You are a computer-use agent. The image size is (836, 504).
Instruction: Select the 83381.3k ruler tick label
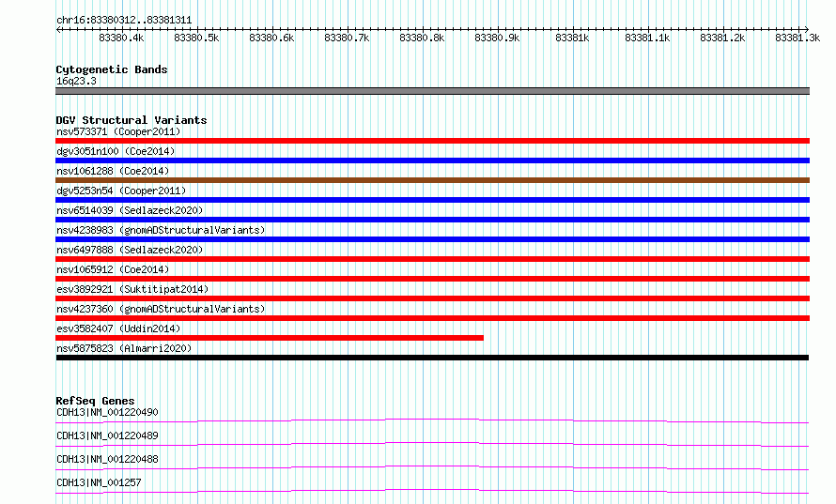point(797,38)
